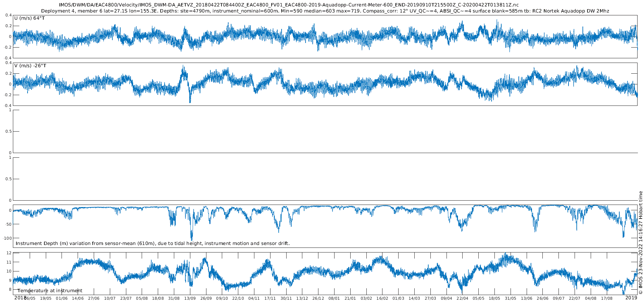
Task: Click the '14/06' date tick label
Action: coord(78,298)
